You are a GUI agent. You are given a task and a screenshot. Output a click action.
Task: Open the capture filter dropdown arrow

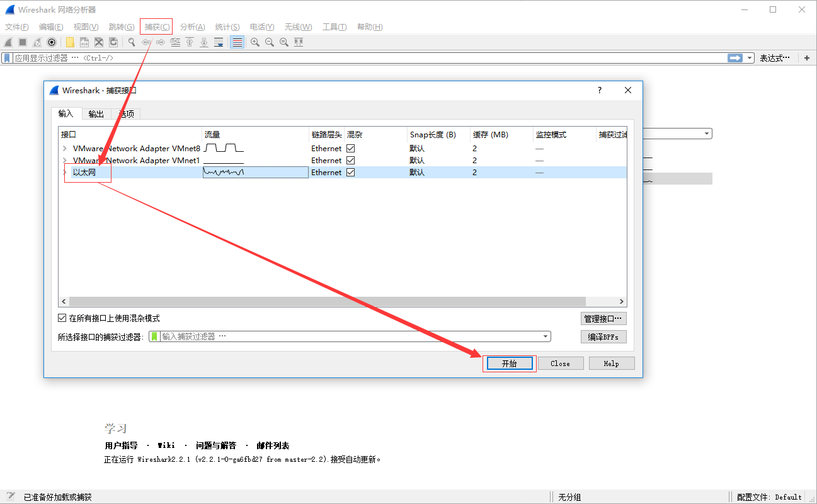click(546, 336)
